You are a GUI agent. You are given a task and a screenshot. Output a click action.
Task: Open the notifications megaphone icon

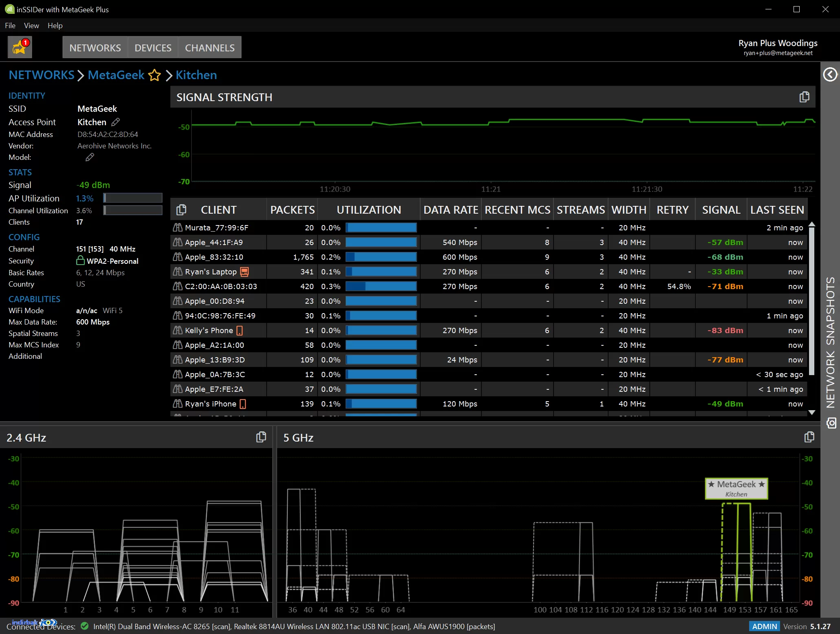(20, 47)
